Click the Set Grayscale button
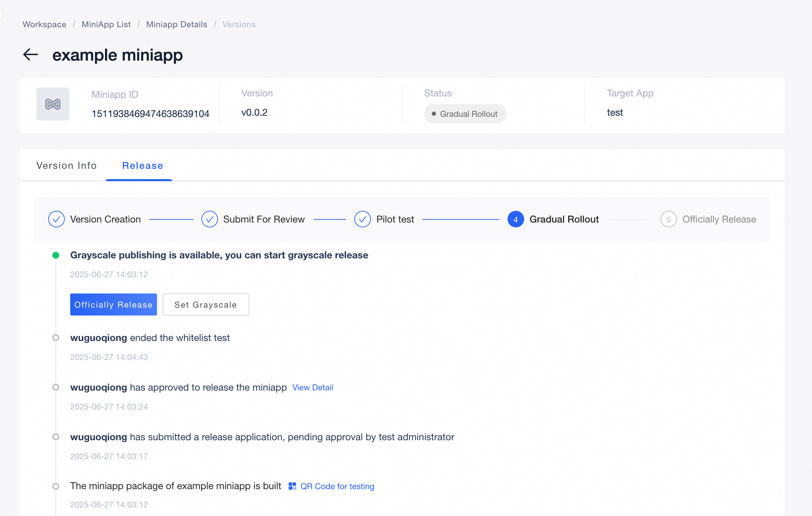Screen dimensions: 812x516 [206, 305]
